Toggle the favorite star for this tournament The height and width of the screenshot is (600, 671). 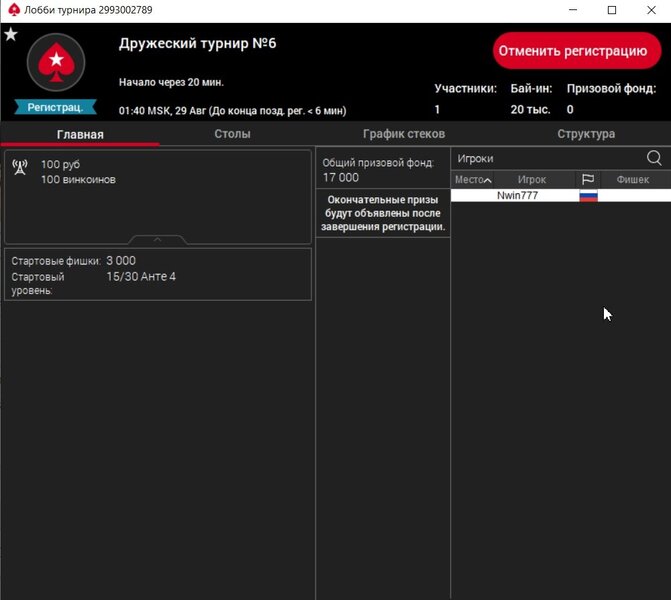[x=11, y=35]
